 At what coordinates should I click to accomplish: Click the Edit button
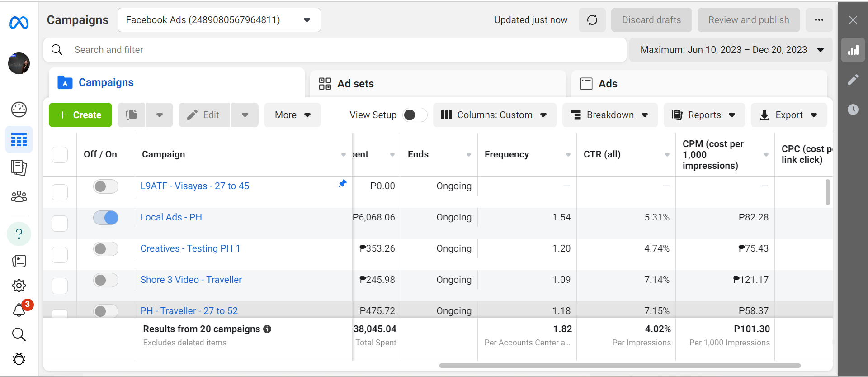pyautogui.click(x=204, y=115)
